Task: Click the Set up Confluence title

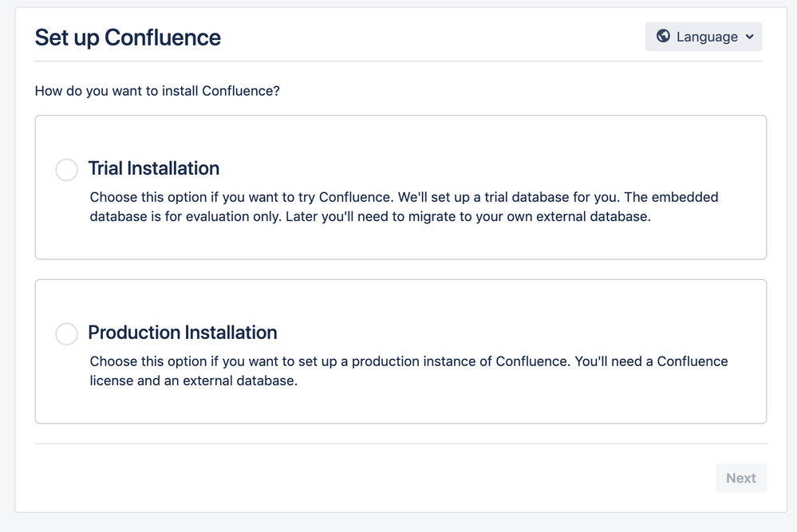Action: (128, 37)
